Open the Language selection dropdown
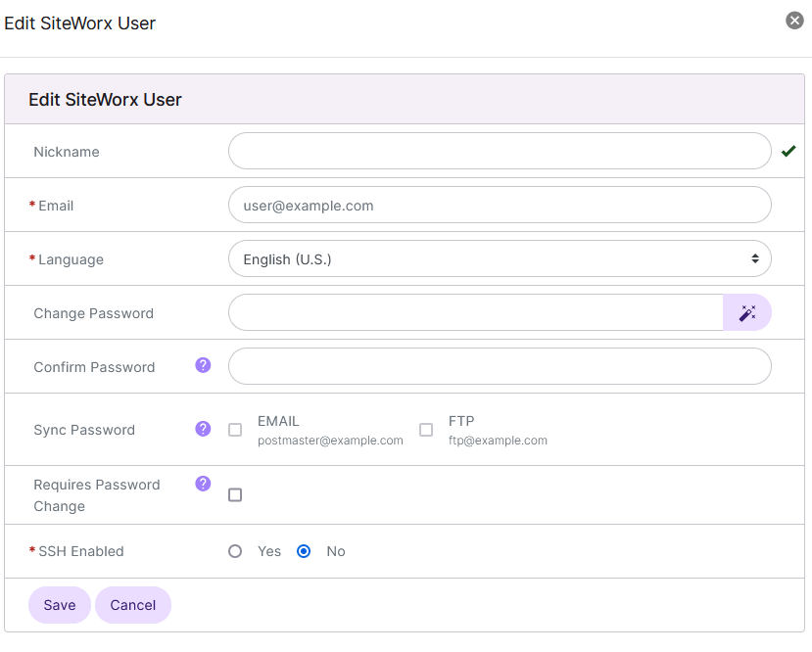This screenshot has width=812, height=652. point(500,257)
